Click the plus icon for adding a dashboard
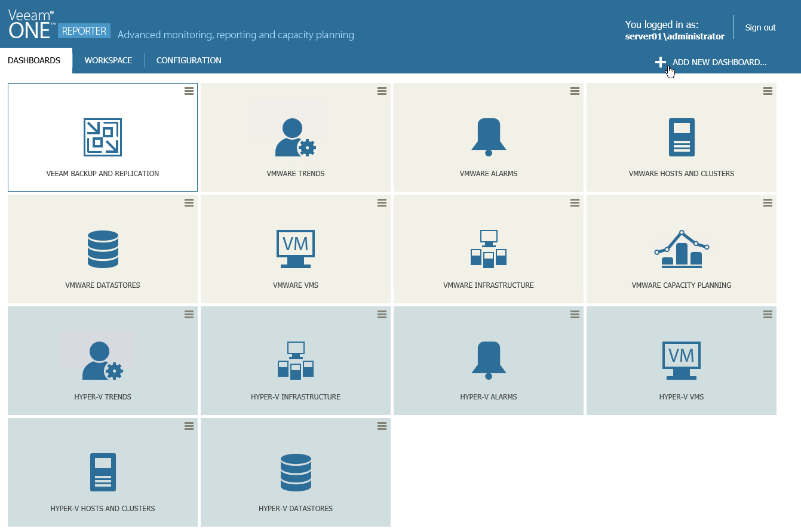Screen dimensions: 801x532 pyautogui.click(x=661, y=62)
